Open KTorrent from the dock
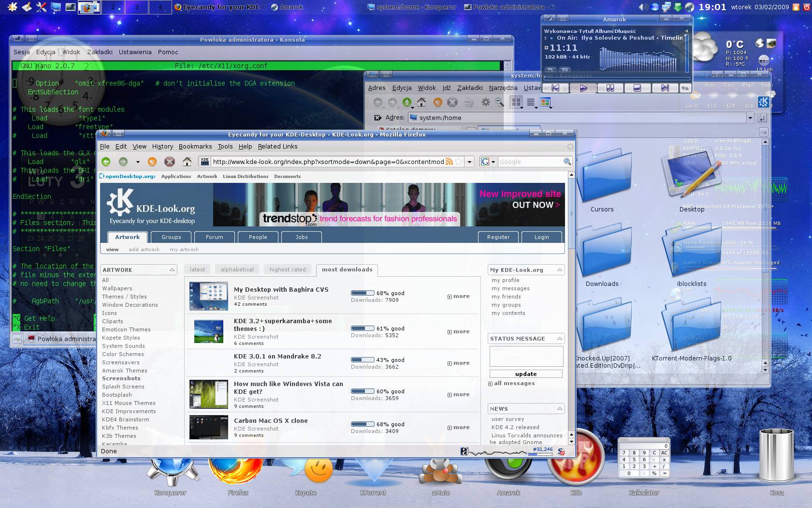The width and height of the screenshot is (812, 508). point(373,473)
